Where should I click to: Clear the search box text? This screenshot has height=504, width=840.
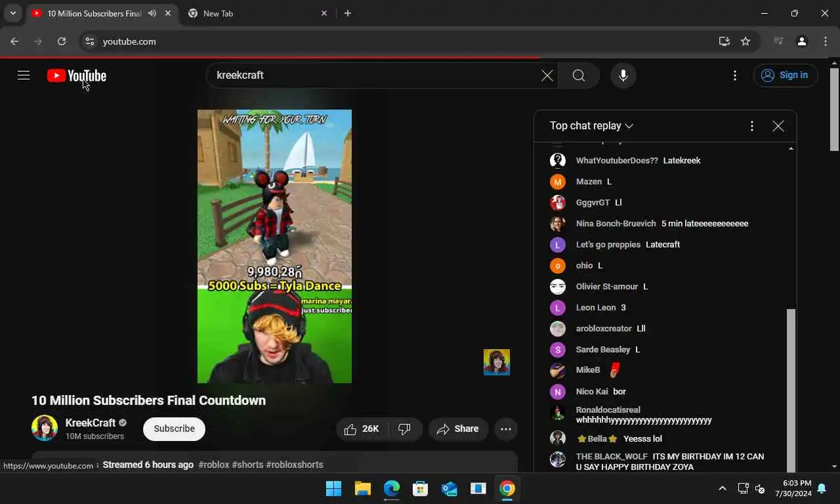click(x=547, y=75)
